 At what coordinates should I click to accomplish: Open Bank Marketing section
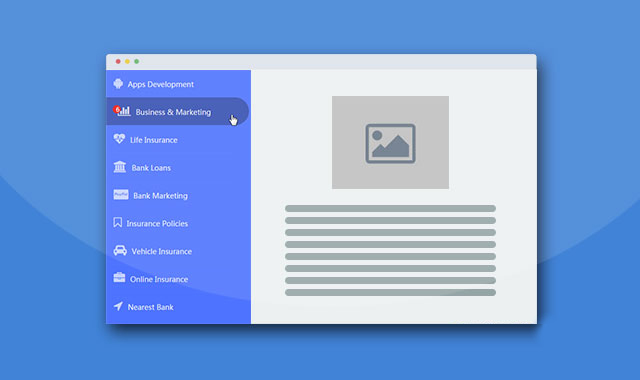pyautogui.click(x=160, y=196)
